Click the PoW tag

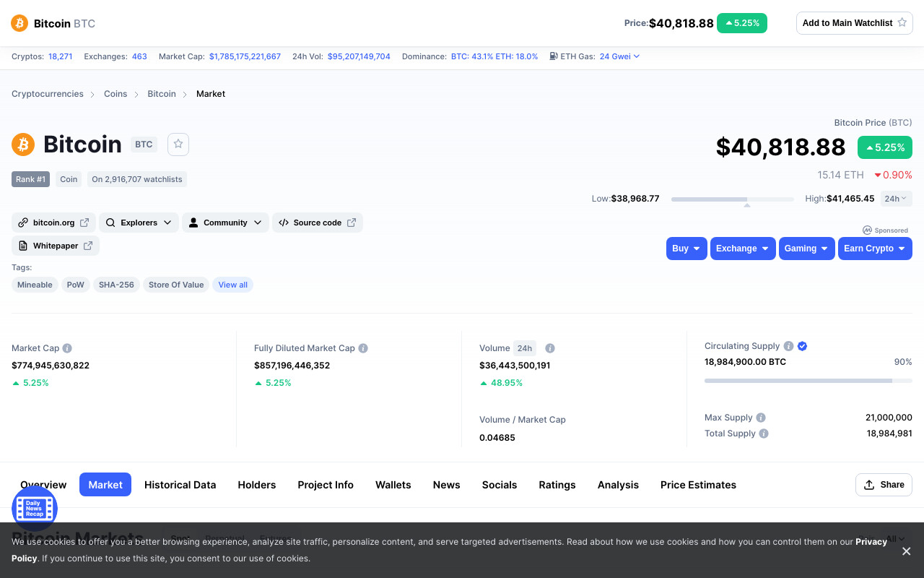pyautogui.click(x=76, y=285)
